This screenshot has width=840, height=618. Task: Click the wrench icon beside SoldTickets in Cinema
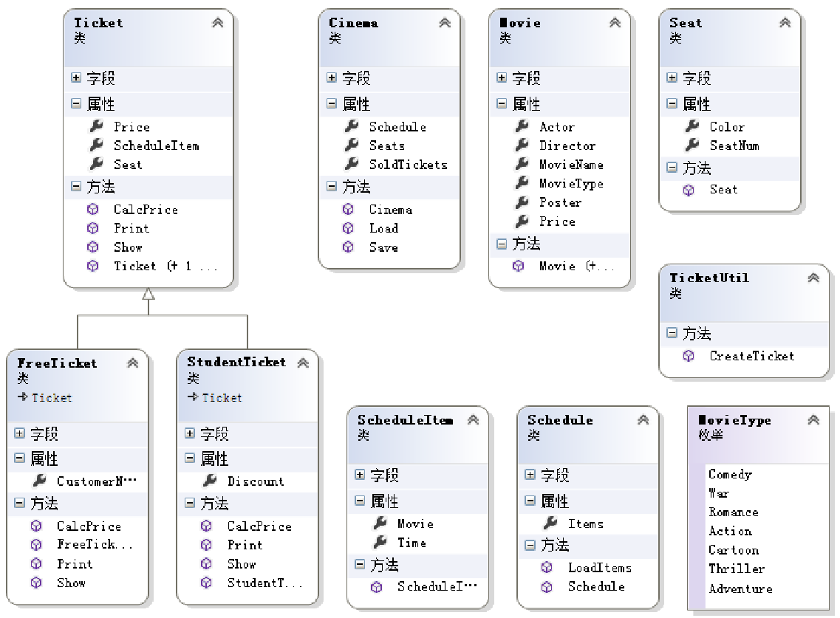click(x=352, y=165)
